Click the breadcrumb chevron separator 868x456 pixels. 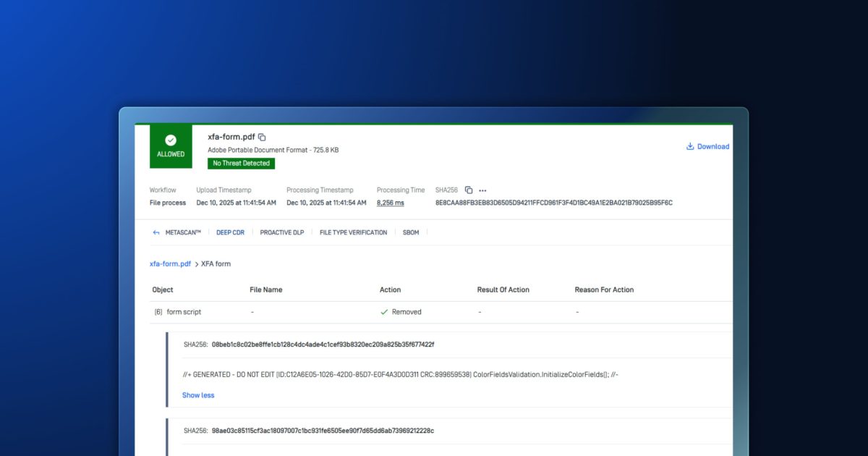(x=196, y=264)
